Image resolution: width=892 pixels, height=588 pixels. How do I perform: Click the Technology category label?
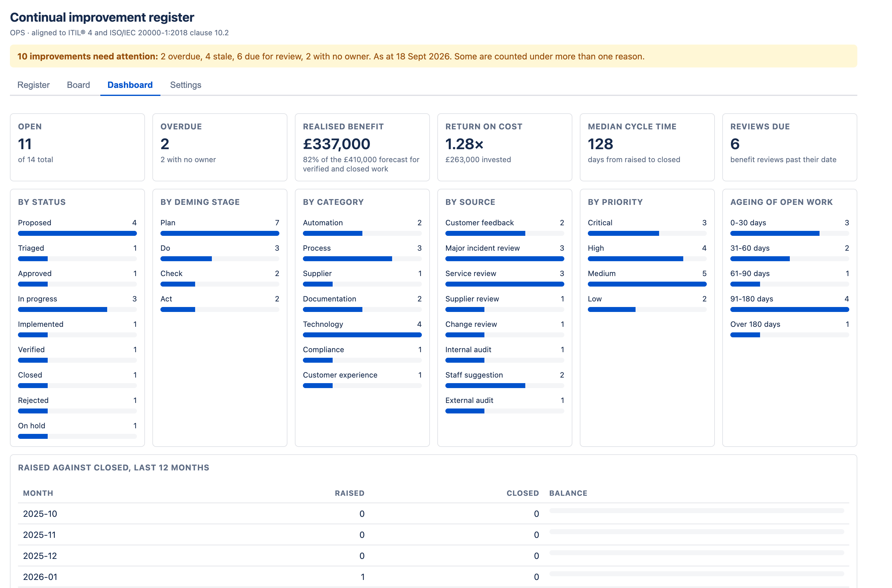coord(323,324)
